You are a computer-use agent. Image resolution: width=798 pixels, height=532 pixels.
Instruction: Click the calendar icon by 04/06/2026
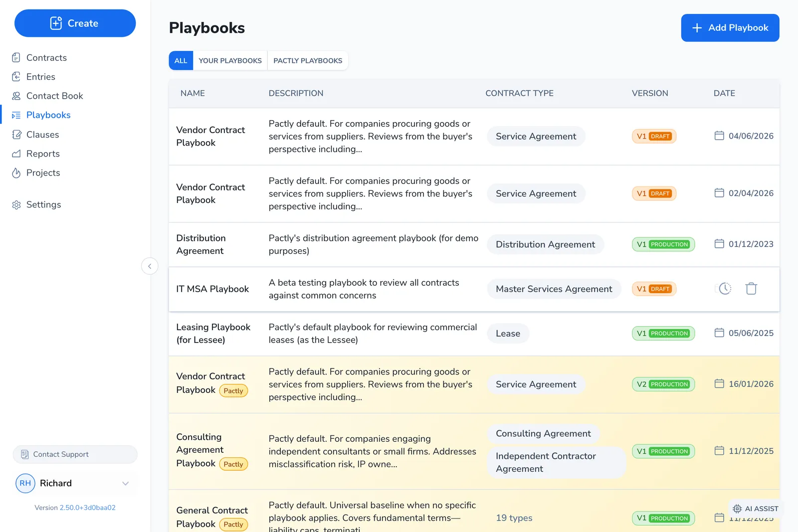[x=719, y=136]
